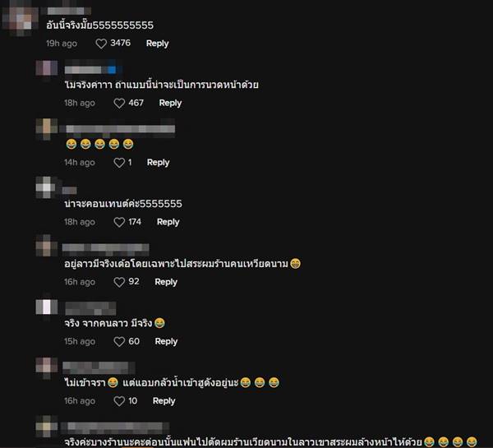This screenshot has height=448, width=493.
Task: Open avatar of the 15h ago commenter
Action: 47,307
